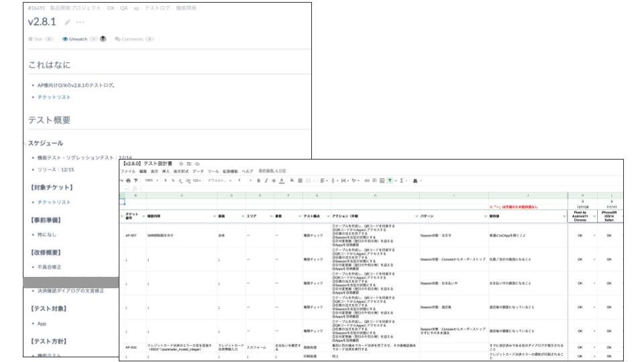The height and width of the screenshot is (362, 644).
Task: Go to テストログ breadcrumb
Action: (157, 8)
